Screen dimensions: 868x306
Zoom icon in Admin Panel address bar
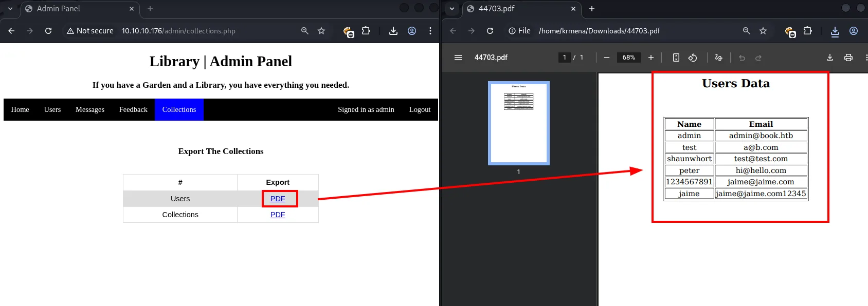(x=305, y=31)
